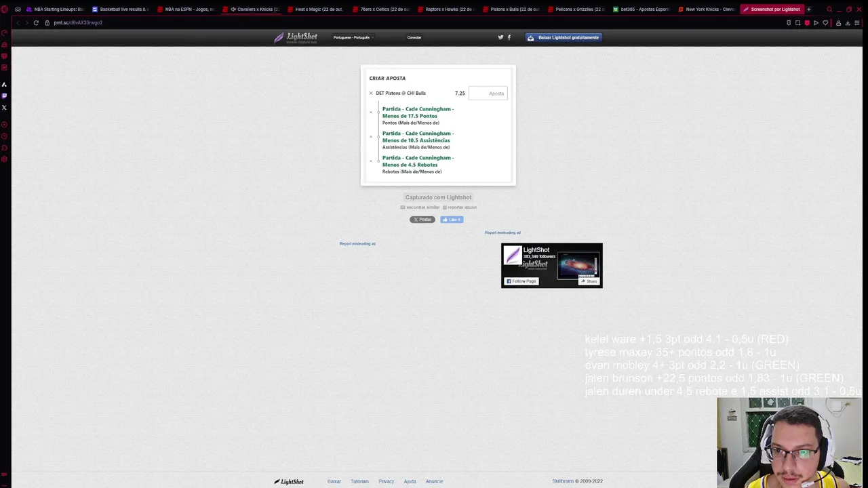Switch to Cavaliers x Knicks tab
Screen dimensions: 868x488
pos(250,9)
